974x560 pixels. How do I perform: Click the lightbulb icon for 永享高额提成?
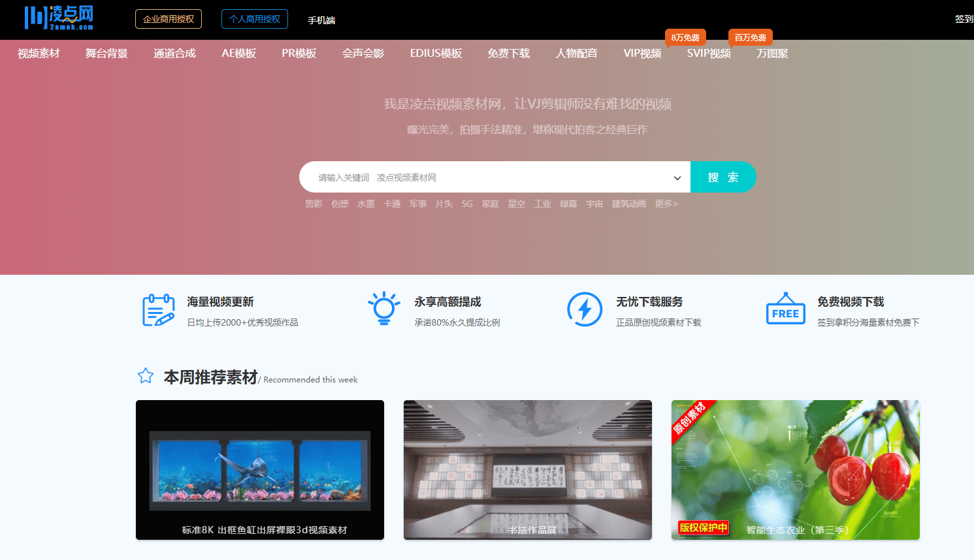[x=383, y=309]
